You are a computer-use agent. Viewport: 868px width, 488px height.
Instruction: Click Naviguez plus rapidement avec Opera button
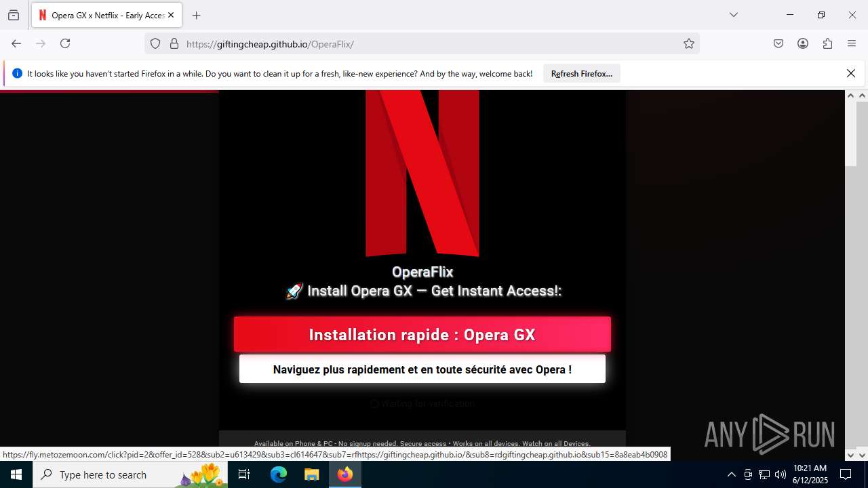[x=422, y=369]
